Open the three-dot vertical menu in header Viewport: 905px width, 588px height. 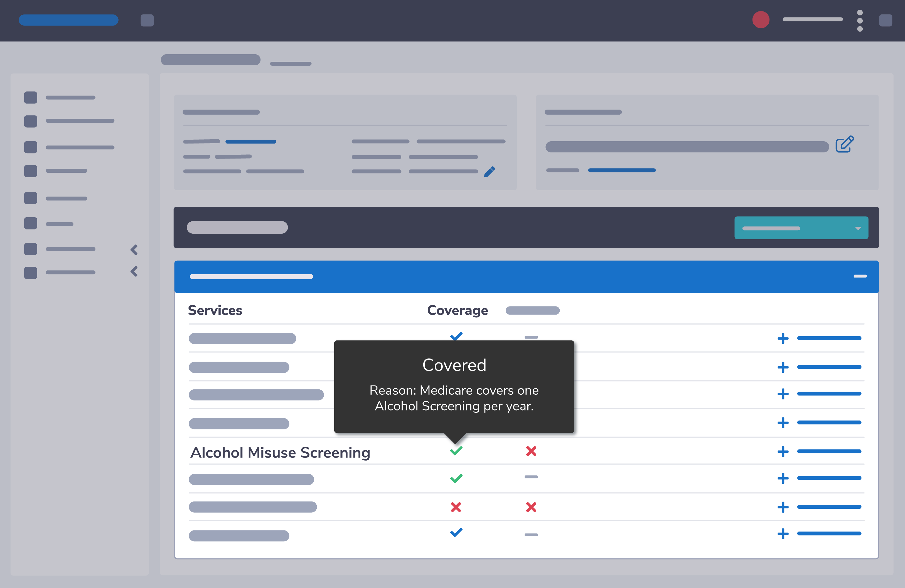[860, 21]
